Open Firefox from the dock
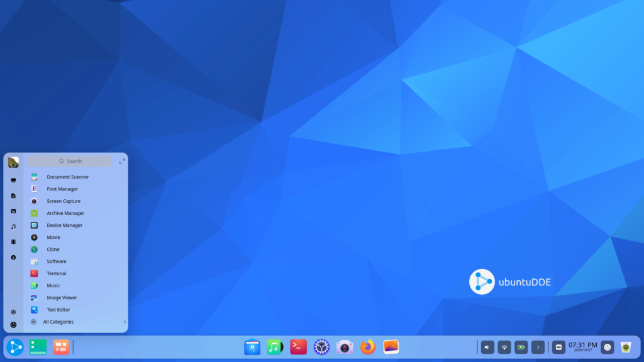The image size is (644, 362). tap(366, 346)
